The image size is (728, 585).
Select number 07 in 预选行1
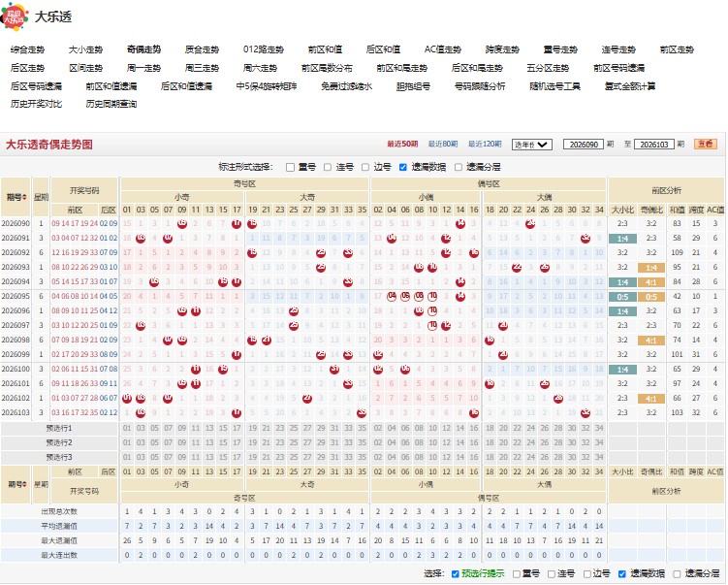pyautogui.click(x=168, y=429)
